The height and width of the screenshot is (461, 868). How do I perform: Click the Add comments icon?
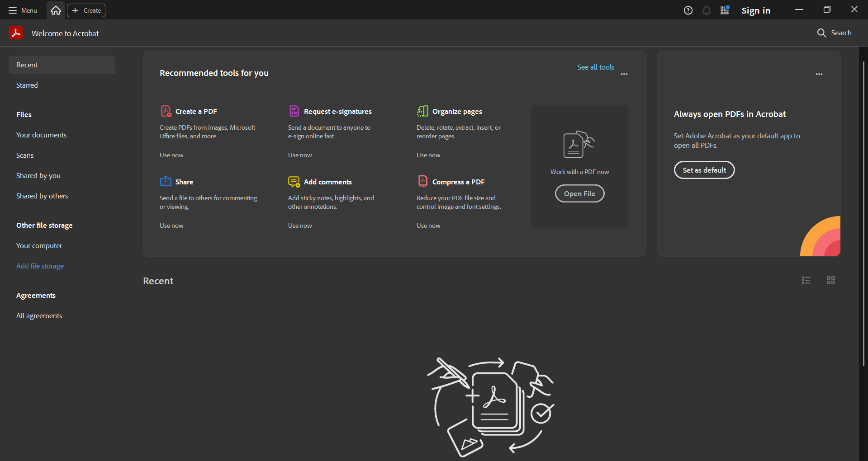(x=294, y=182)
